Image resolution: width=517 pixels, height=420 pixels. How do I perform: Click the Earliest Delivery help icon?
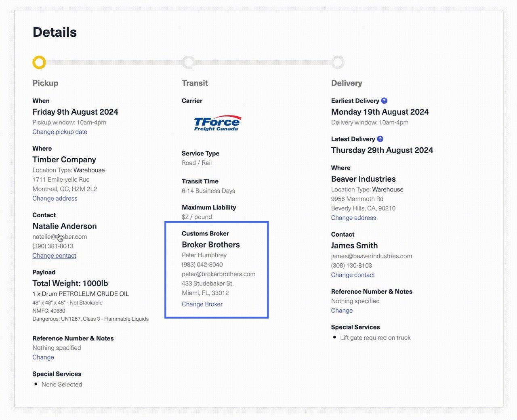coord(384,101)
